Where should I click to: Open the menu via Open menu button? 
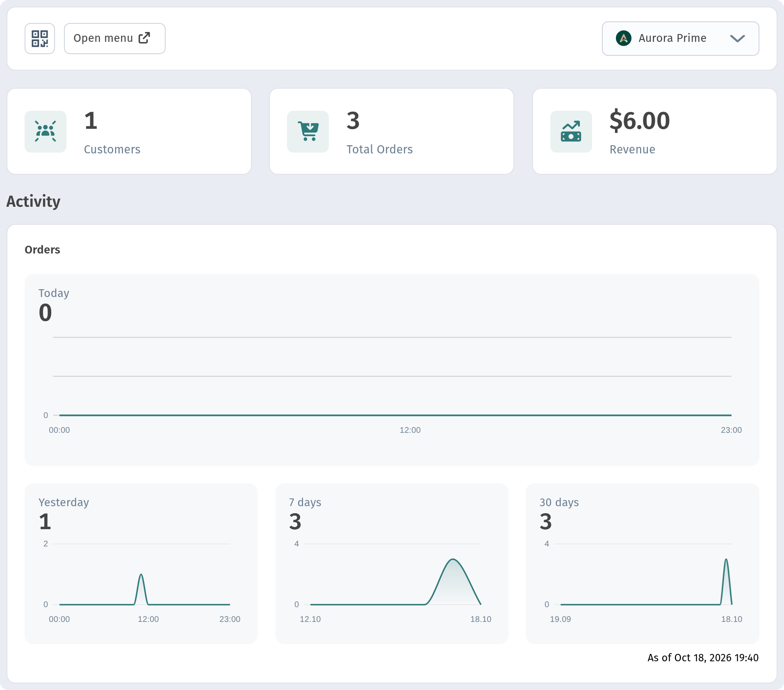point(115,39)
